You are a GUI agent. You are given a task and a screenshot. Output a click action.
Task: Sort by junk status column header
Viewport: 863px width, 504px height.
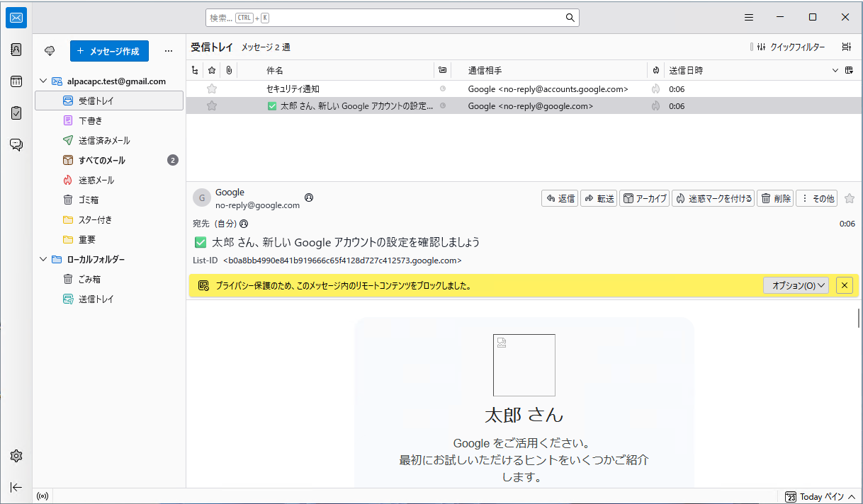click(656, 71)
